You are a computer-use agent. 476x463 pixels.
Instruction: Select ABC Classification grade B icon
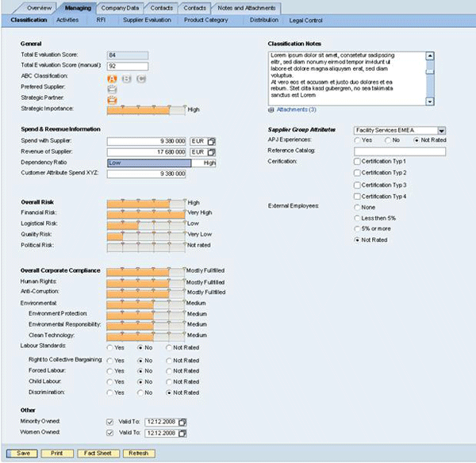click(127, 78)
